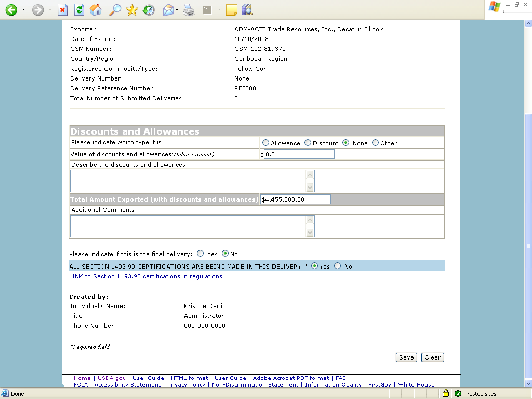Choose Yes for final delivery
This screenshot has width=532, height=399.
(200, 254)
